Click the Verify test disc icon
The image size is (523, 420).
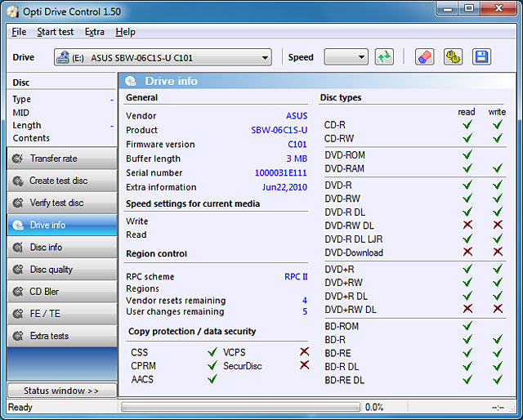coord(18,203)
